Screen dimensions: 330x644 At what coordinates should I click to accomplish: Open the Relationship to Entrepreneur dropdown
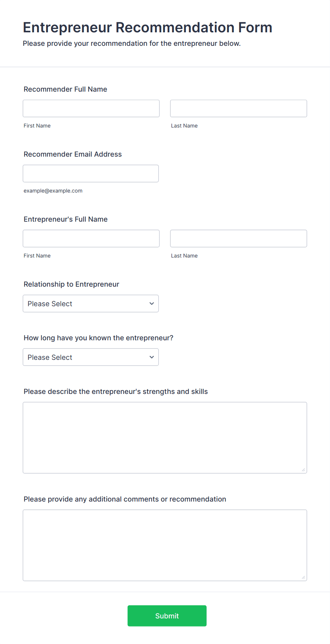coord(91,304)
